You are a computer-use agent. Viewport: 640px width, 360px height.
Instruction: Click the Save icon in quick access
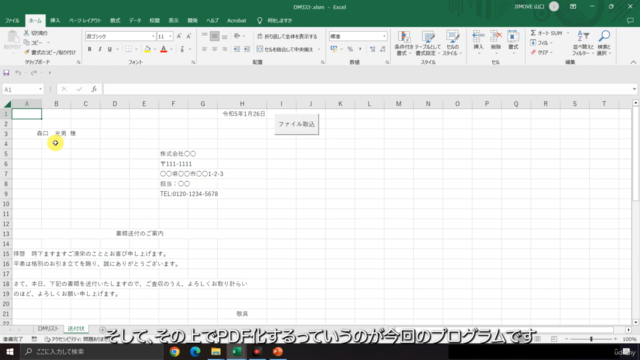6,73
